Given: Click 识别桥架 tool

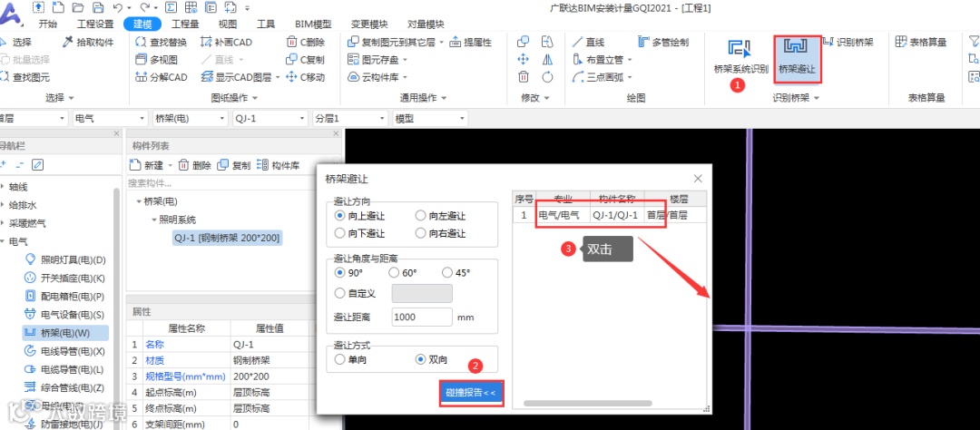Looking at the screenshot, I should pyautogui.click(x=848, y=43).
